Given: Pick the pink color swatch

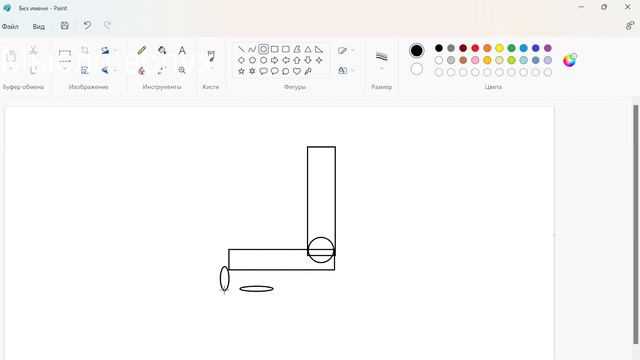Looking at the screenshot, I should point(475,60).
